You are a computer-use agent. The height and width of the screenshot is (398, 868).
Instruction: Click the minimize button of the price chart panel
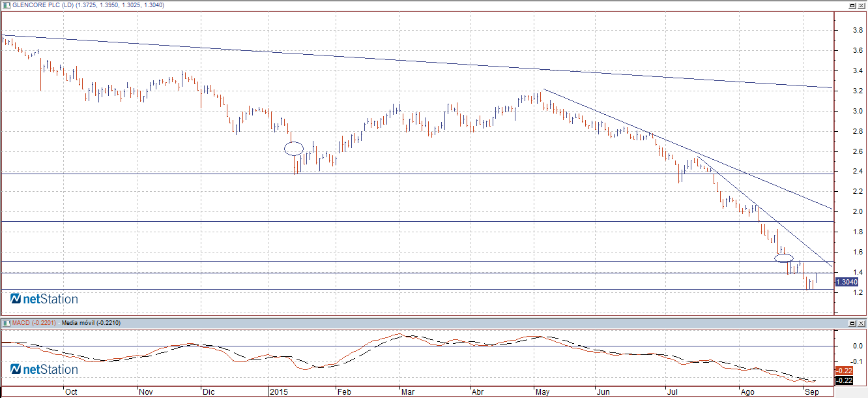(x=851, y=5)
